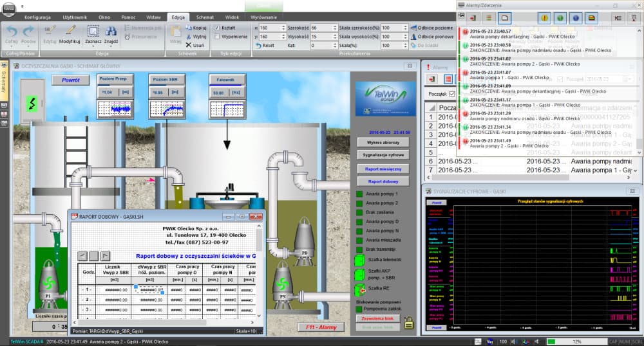Click the list-lines icon in Alarmy/Zdarzenia toolbar
This screenshot has height=346, width=644.
tap(489, 17)
